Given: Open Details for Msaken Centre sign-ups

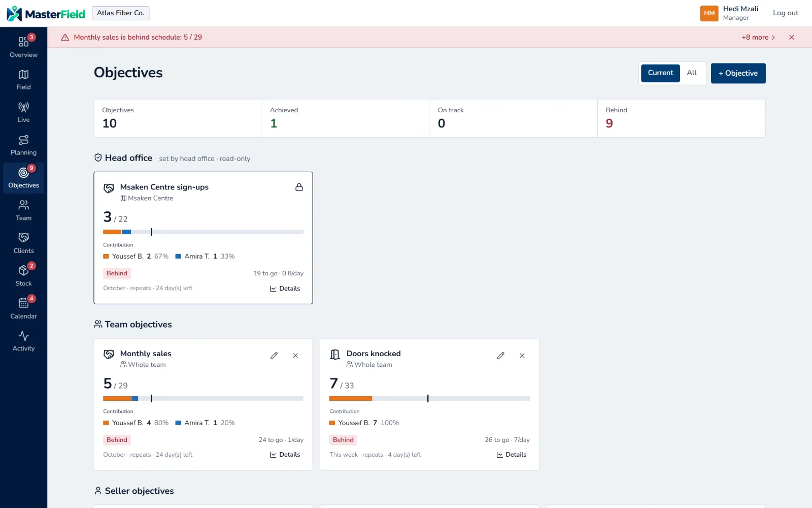Looking at the screenshot, I should coord(285,289).
